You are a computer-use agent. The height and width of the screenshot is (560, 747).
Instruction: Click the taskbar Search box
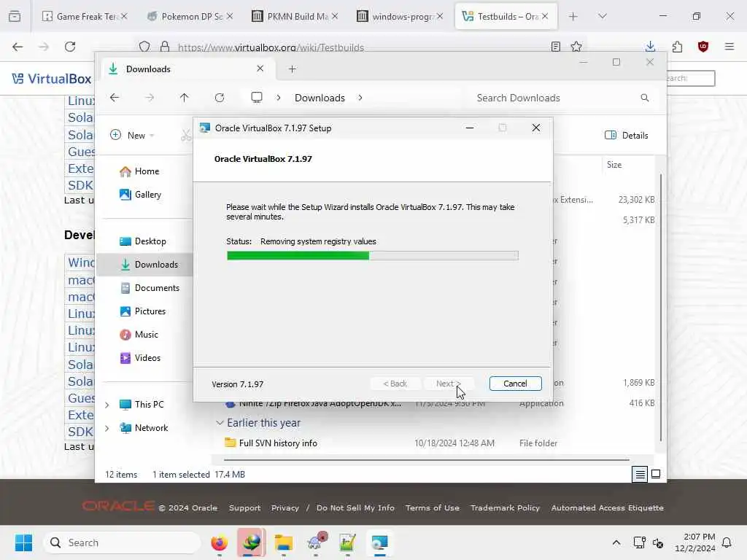coord(123,542)
